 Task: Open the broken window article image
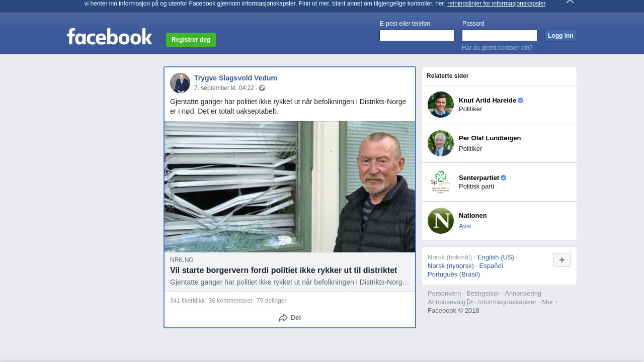[290, 187]
